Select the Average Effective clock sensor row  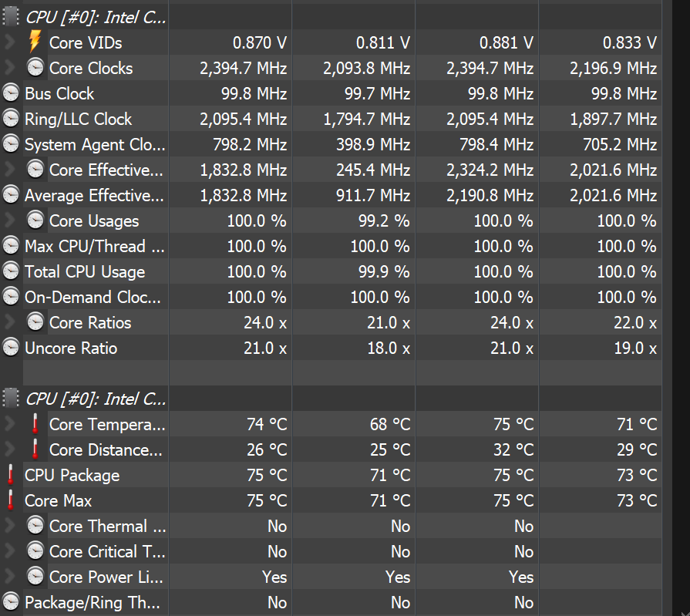click(x=93, y=195)
